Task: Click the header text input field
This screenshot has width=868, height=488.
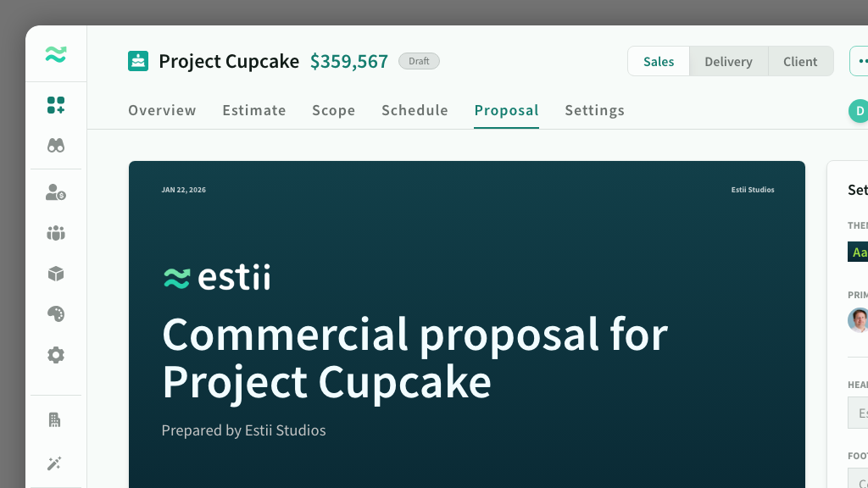Action: click(x=859, y=413)
